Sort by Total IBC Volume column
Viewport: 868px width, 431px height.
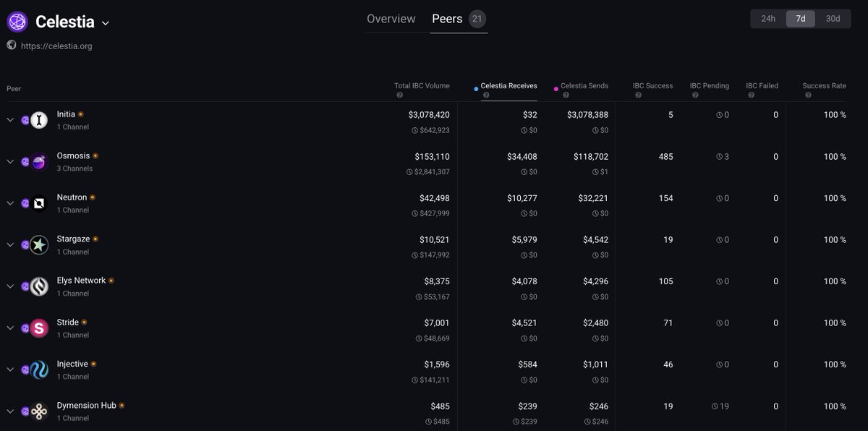(422, 85)
